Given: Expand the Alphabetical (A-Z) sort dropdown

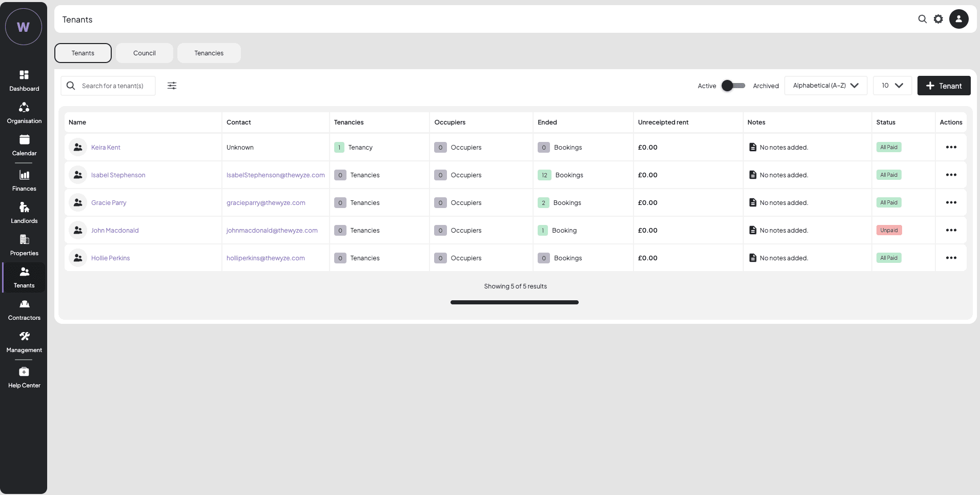Looking at the screenshot, I should pyautogui.click(x=825, y=86).
